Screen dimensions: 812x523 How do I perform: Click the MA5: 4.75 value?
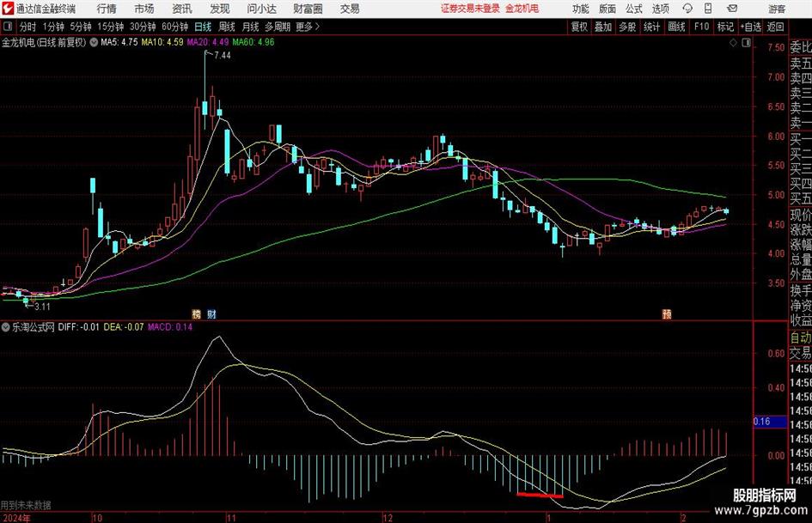tap(119, 42)
